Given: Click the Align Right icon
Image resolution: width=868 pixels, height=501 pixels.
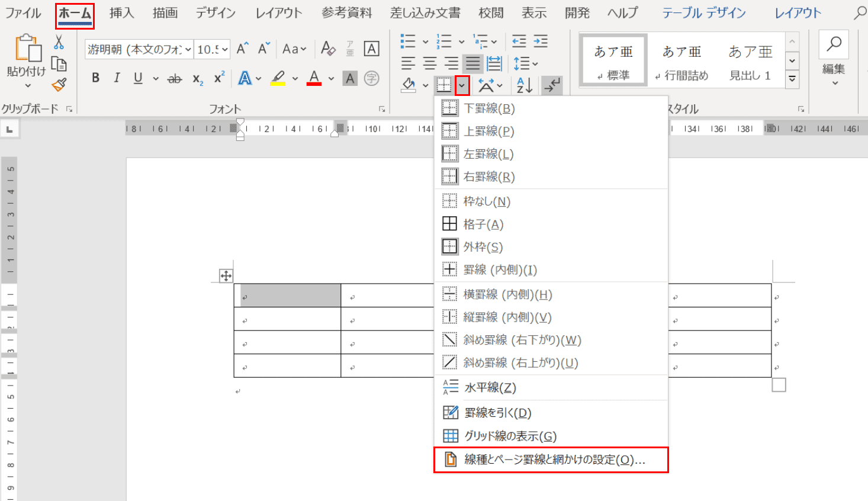Looking at the screenshot, I should 451,63.
